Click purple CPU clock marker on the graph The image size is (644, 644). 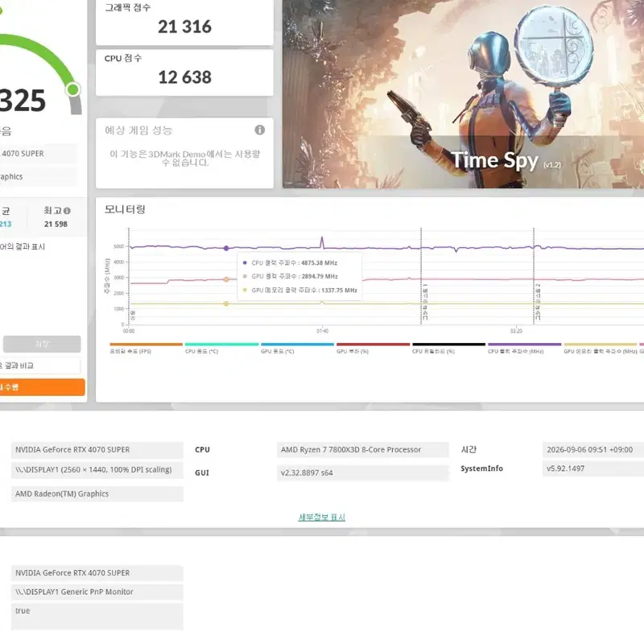[226, 248]
